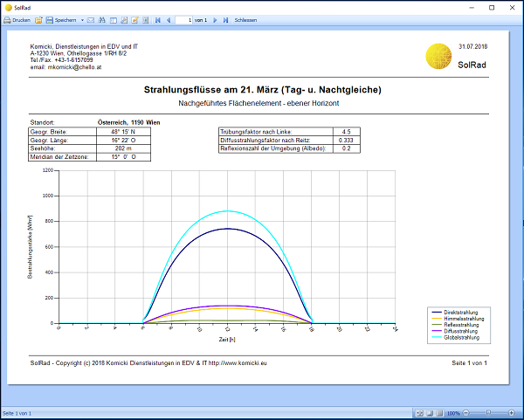The image size is (524, 420).
Task: Open find with binoculars icon
Action: point(101,19)
